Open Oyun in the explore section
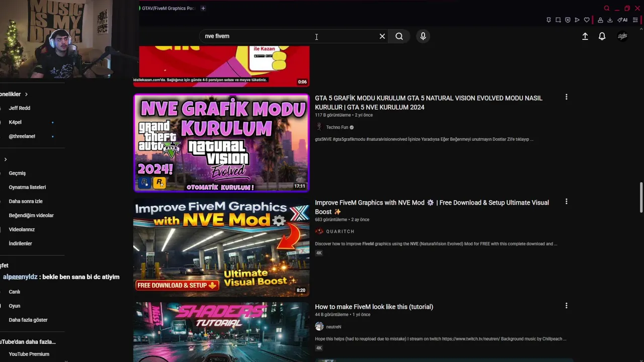644x362 pixels. [x=14, y=306]
